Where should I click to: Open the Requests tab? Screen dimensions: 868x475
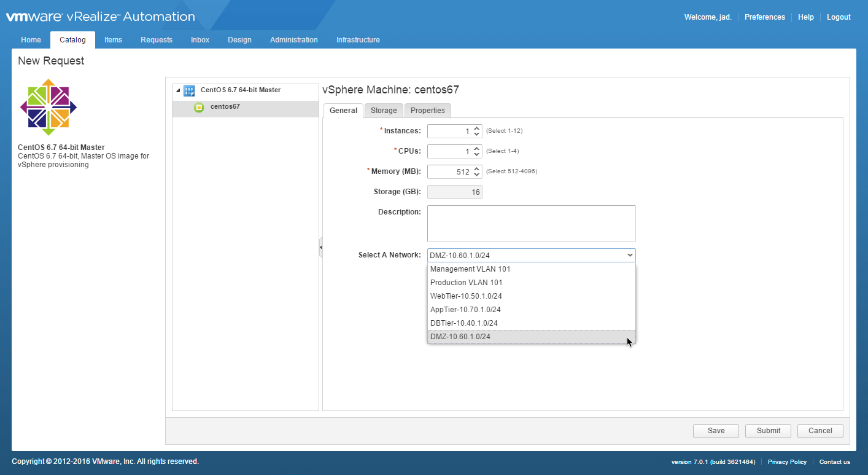(157, 40)
